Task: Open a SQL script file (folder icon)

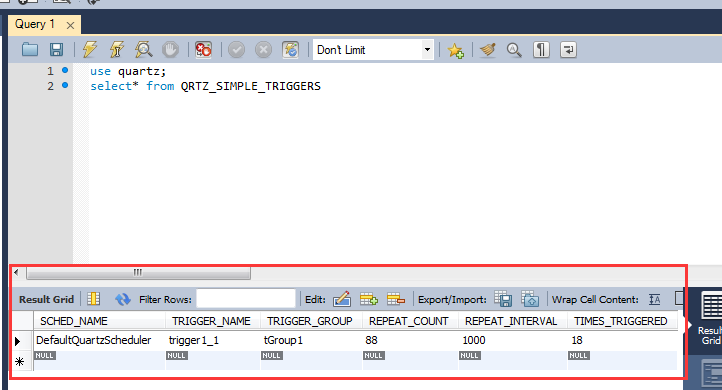Action: coord(30,49)
